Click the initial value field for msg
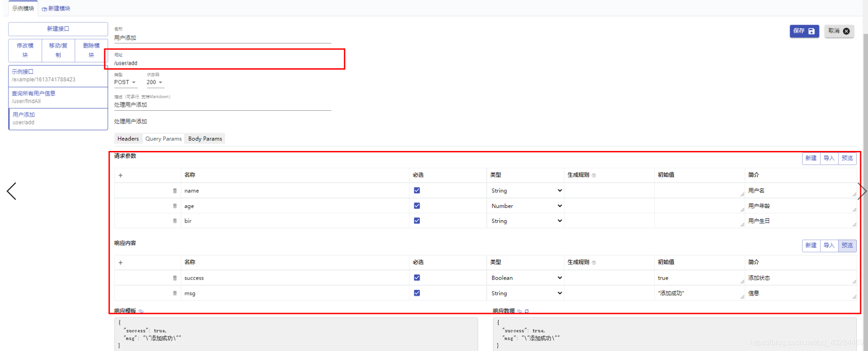The image size is (868, 351). [699, 294]
